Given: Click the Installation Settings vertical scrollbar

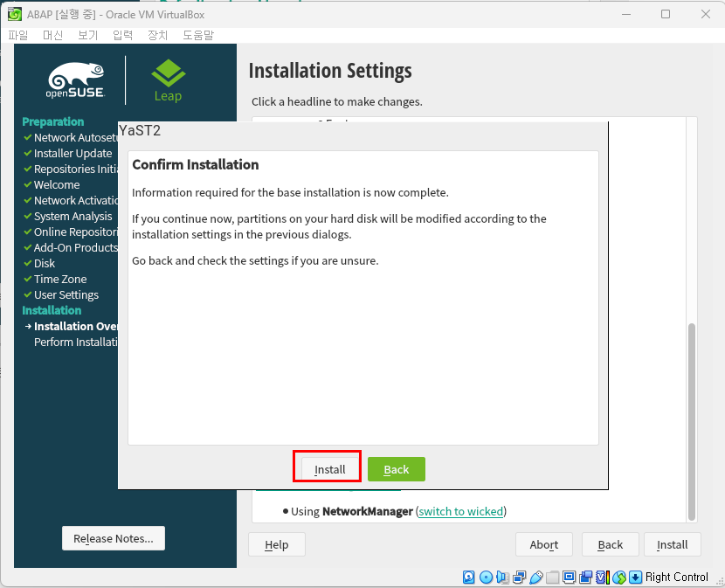Looking at the screenshot, I should pyautogui.click(x=692, y=422).
